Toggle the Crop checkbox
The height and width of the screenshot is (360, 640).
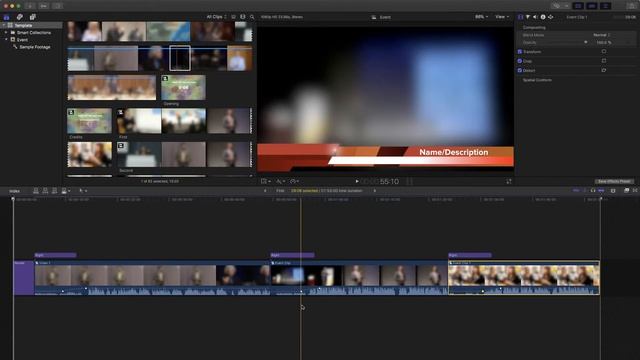click(520, 61)
